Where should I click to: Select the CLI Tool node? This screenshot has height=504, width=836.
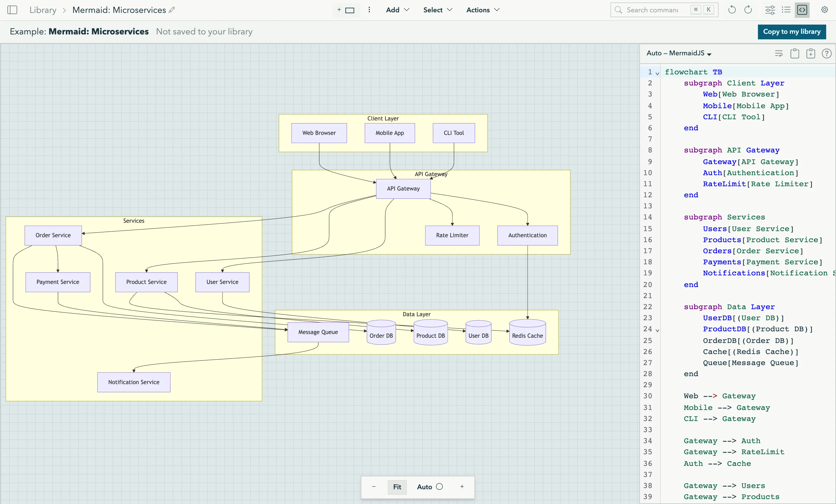coord(454,133)
